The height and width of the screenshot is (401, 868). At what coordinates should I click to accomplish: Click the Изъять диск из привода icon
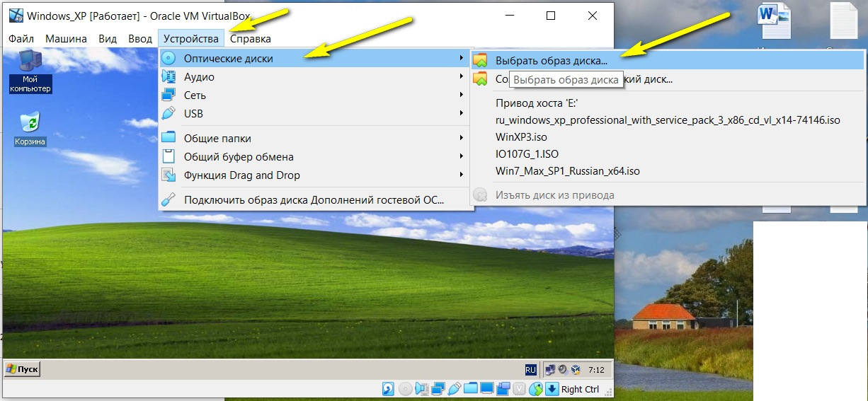tap(481, 195)
